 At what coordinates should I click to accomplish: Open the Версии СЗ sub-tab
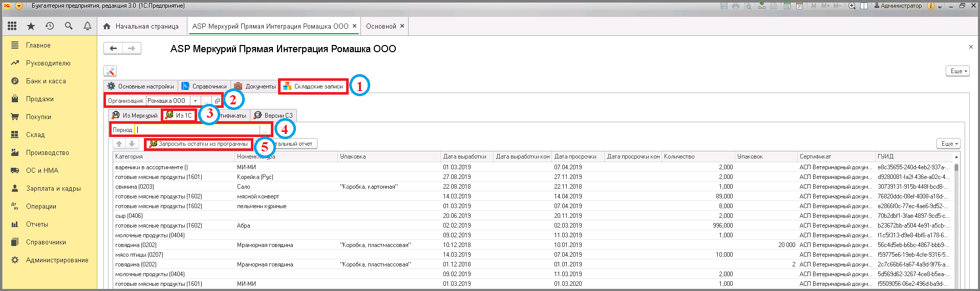273,116
